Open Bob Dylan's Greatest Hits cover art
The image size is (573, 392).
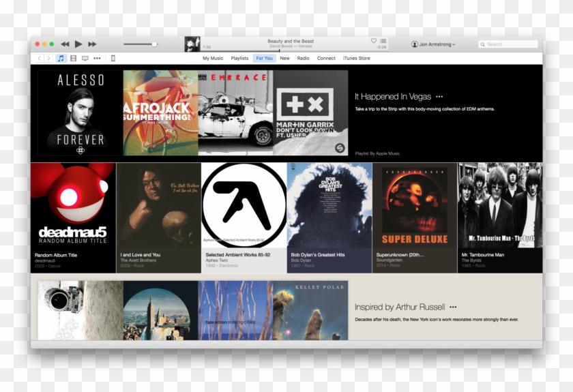click(x=329, y=205)
